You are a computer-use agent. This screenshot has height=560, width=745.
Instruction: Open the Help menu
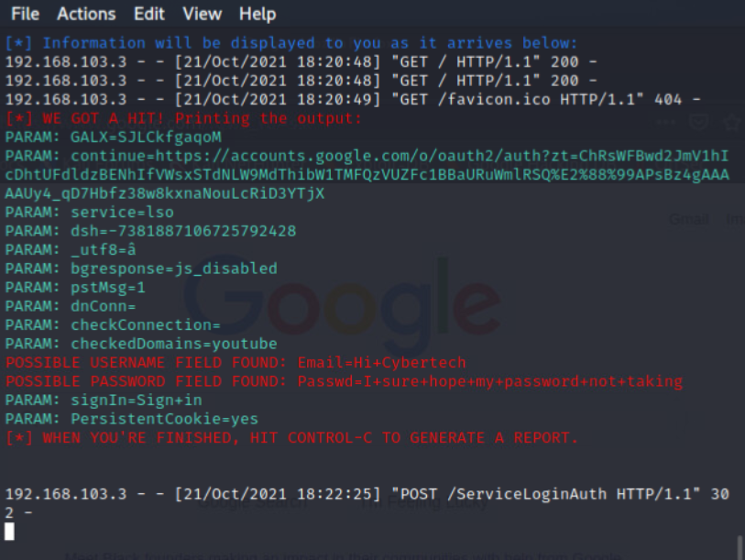[x=257, y=14]
